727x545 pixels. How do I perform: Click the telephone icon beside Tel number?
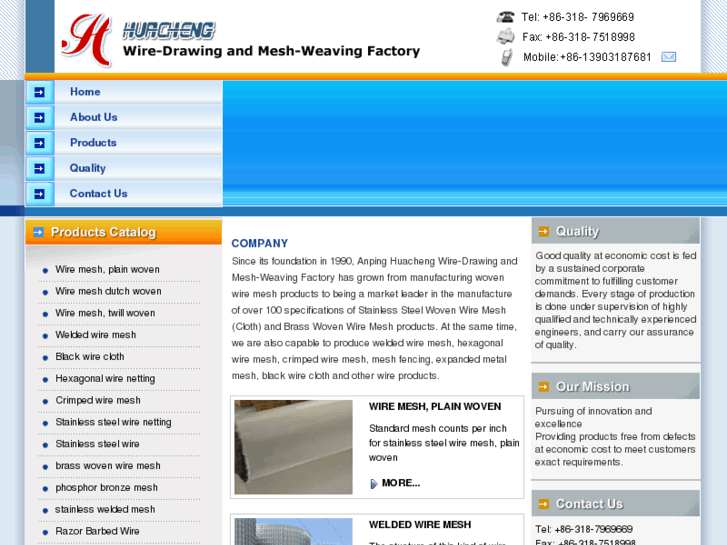pos(505,17)
